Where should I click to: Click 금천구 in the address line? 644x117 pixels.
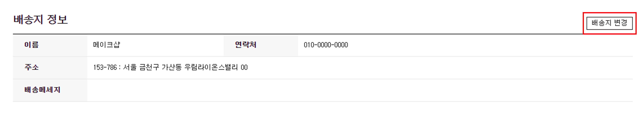point(149,67)
